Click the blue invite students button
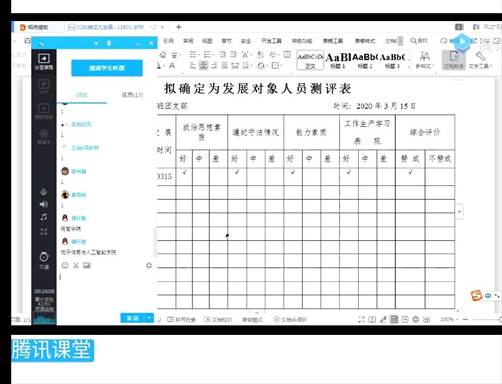502x384 pixels. coord(107,68)
